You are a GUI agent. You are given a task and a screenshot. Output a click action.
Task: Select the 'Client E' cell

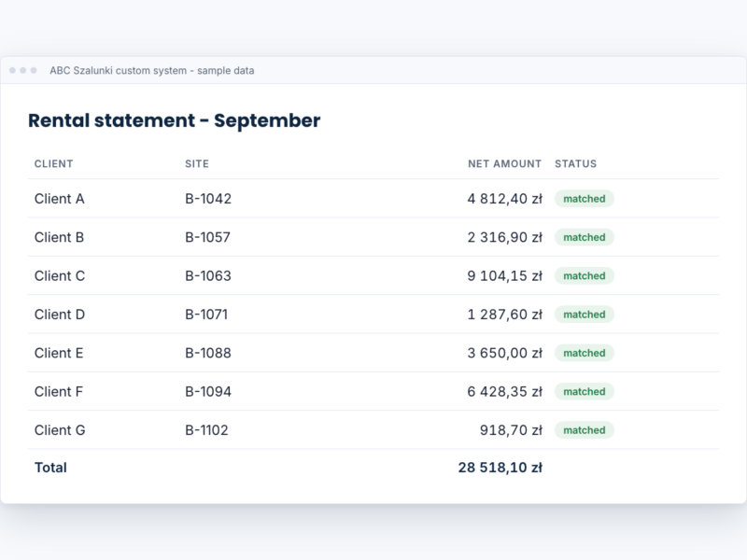pyautogui.click(x=59, y=353)
